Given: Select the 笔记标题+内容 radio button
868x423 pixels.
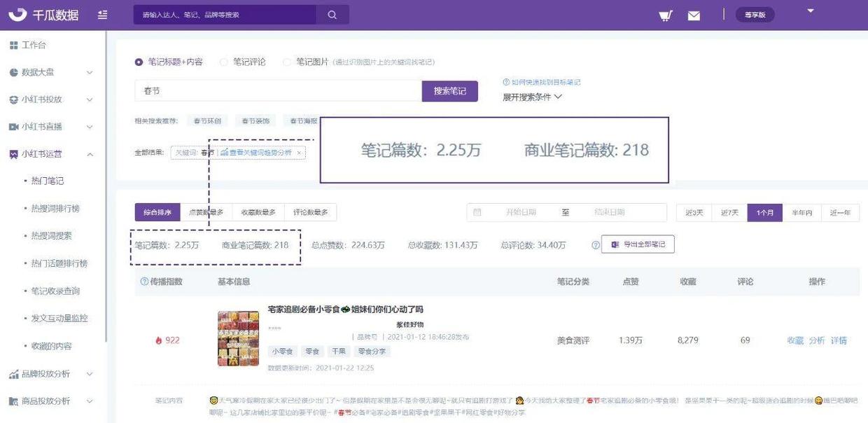Looking at the screenshot, I should tap(139, 62).
